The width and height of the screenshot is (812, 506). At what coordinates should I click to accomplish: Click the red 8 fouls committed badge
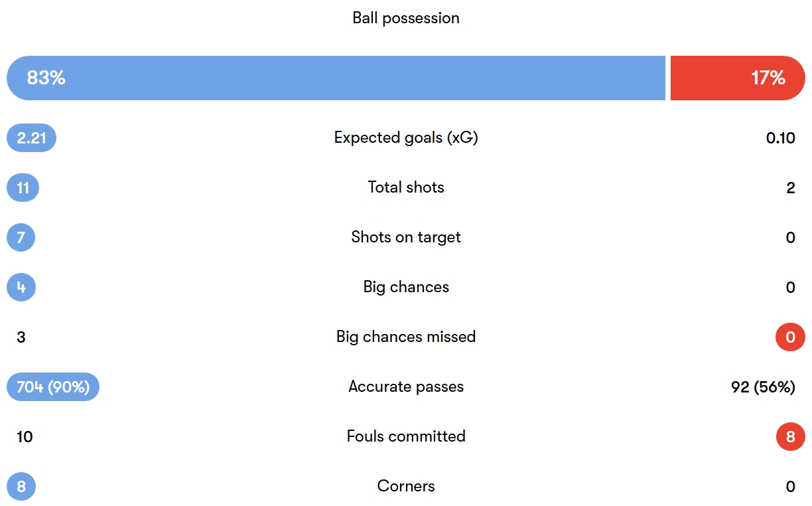pyautogui.click(x=790, y=437)
